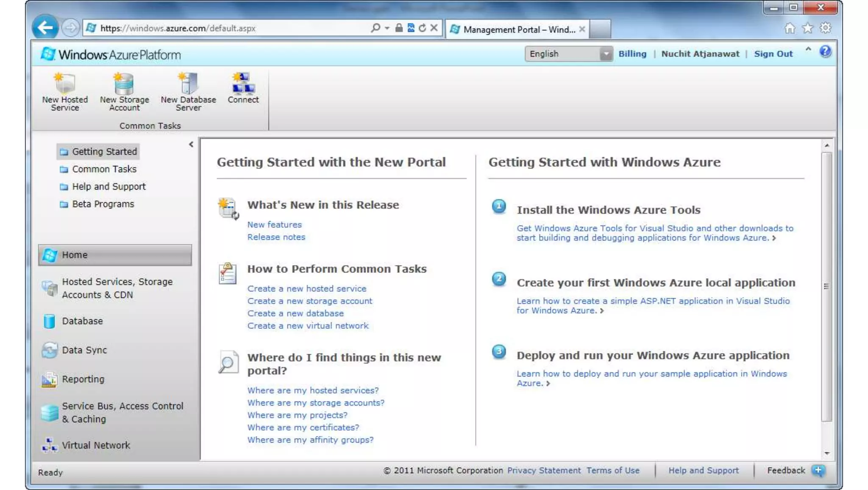Click the scroll down arrow of content pane
The image size is (868, 490).
click(x=827, y=454)
